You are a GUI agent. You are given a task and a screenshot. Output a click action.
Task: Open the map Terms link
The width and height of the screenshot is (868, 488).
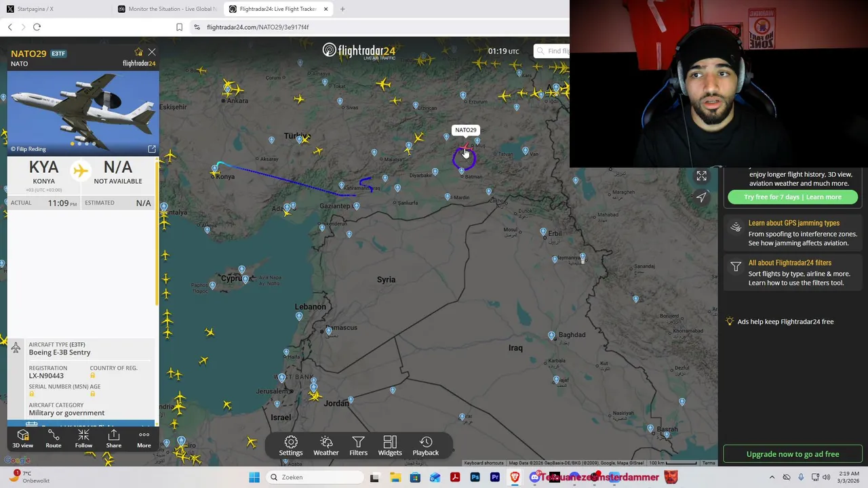point(709,463)
